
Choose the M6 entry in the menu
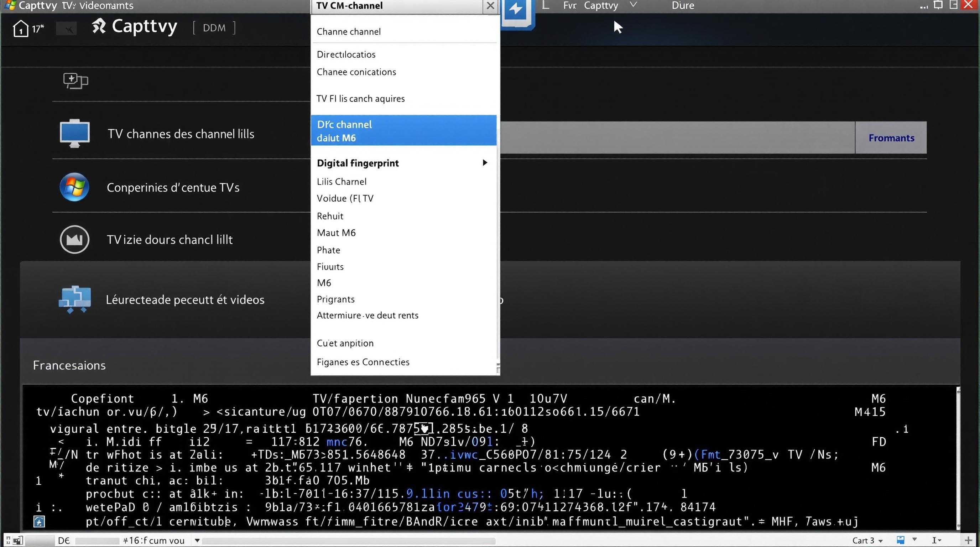coord(324,283)
